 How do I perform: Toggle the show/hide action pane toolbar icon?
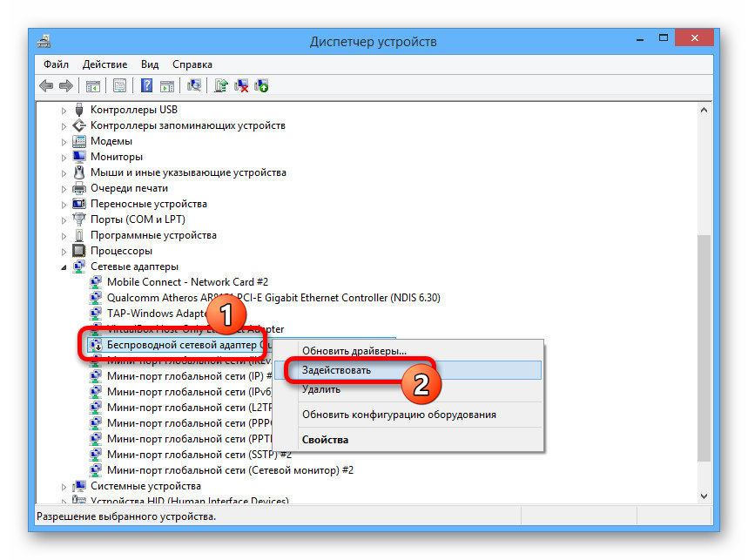click(x=167, y=86)
